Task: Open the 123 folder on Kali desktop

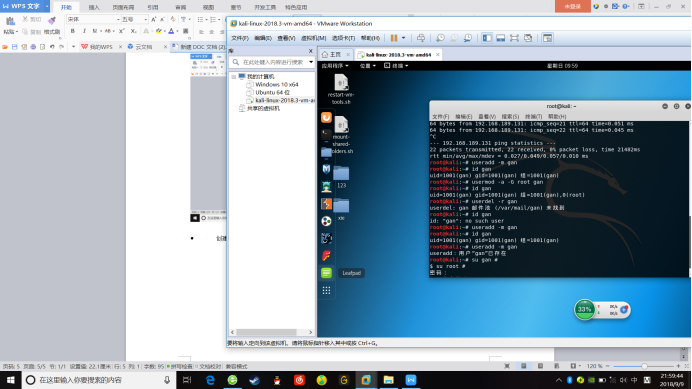Action: click(341, 177)
